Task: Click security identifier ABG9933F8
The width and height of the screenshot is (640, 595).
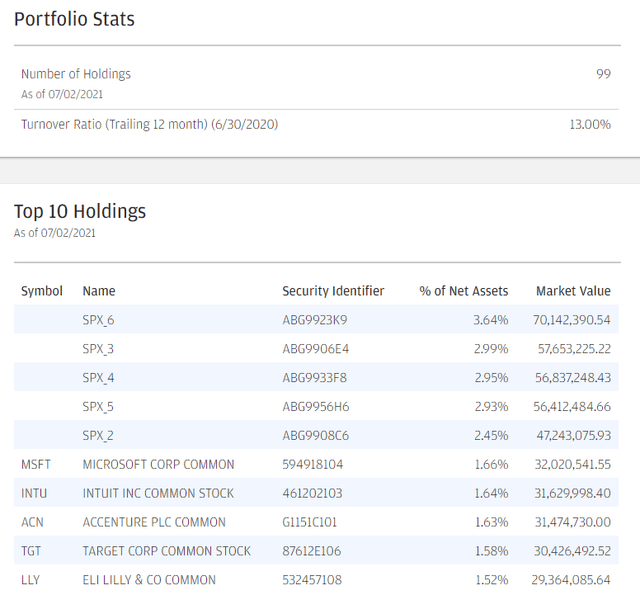Action: tap(315, 378)
